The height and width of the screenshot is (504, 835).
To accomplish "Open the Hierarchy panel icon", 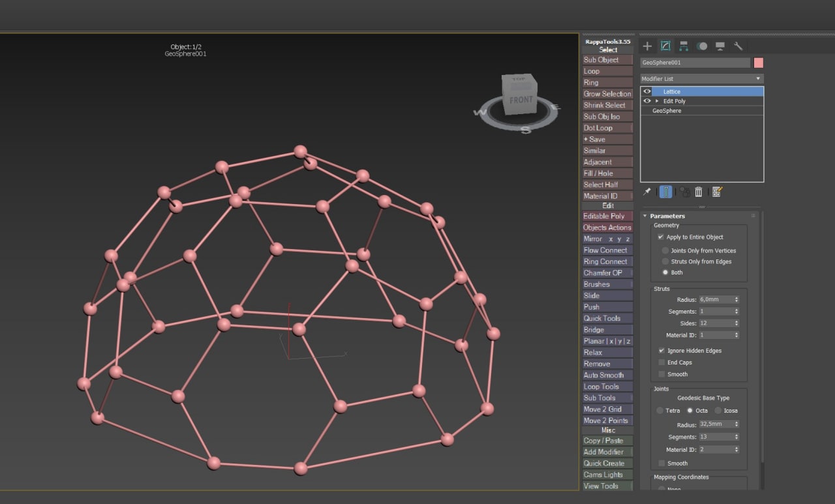I will click(x=684, y=46).
